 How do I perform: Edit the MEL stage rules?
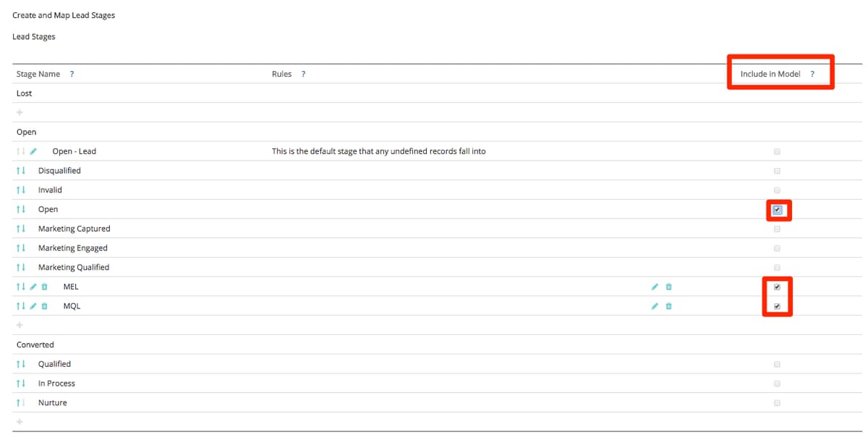pos(655,287)
